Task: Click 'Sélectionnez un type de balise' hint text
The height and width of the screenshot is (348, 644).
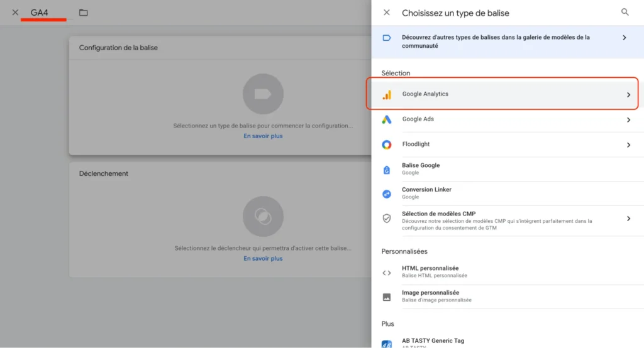Action: (263, 126)
